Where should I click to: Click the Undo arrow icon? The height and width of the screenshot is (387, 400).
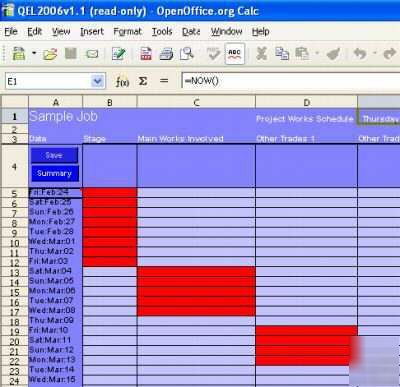click(360, 53)
